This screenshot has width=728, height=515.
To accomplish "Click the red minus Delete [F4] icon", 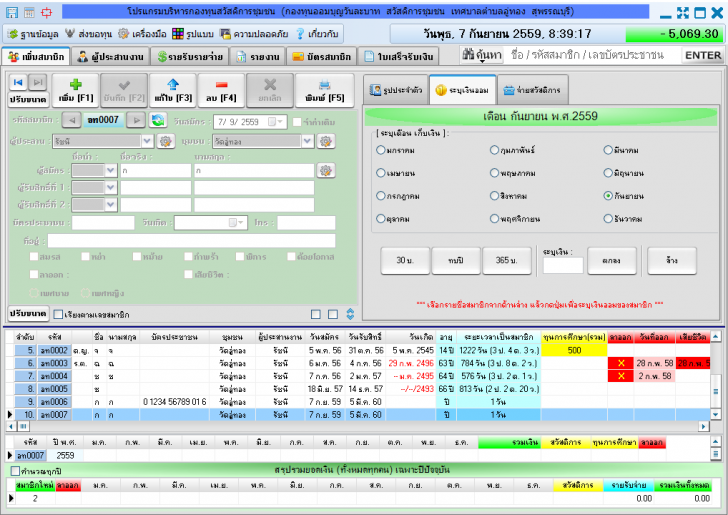I will pyautogui.click(x=224, y=84).
